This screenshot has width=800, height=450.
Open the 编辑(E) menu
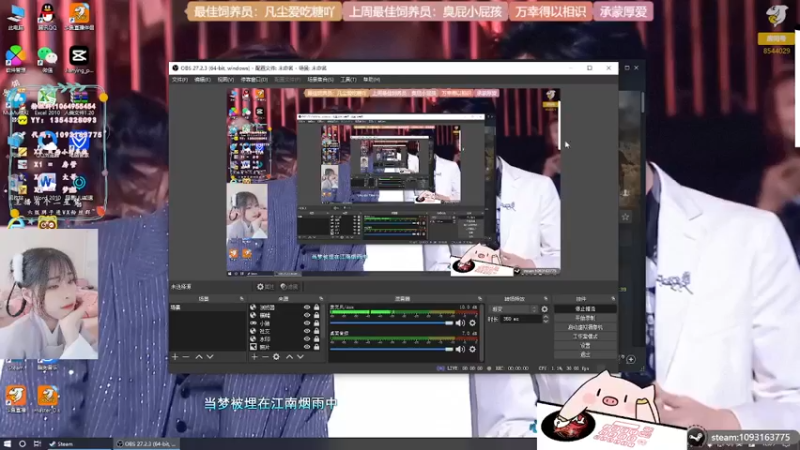click(x=203, y=80)
